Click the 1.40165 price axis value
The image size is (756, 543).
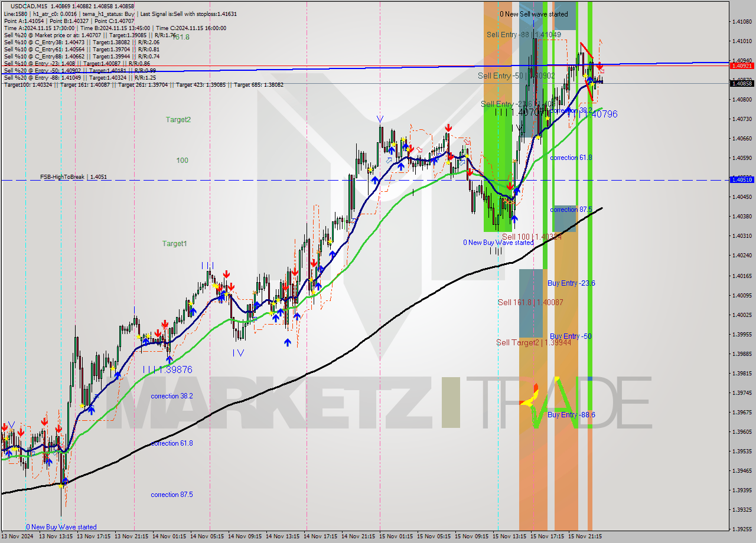[741, 276]
